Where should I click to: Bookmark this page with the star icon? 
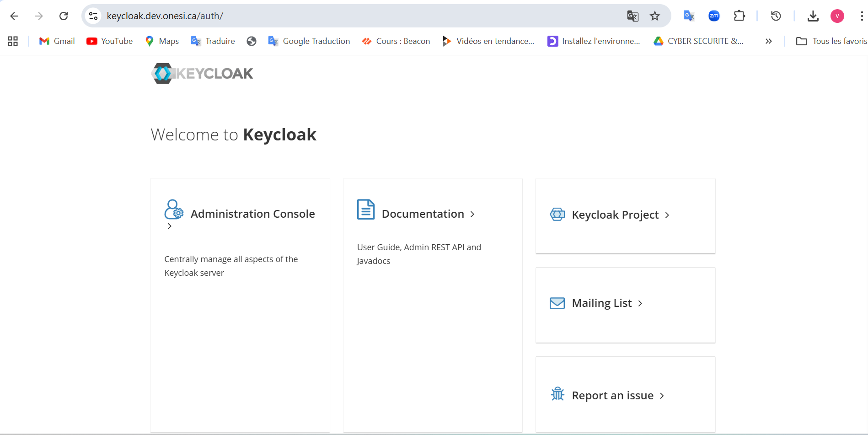coord(655,16)
